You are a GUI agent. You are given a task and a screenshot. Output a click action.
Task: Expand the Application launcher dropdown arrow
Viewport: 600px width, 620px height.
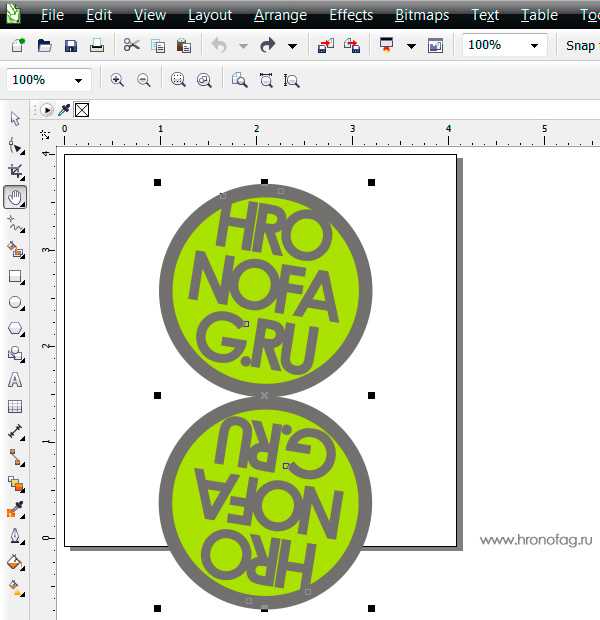[x=411, y=46]
